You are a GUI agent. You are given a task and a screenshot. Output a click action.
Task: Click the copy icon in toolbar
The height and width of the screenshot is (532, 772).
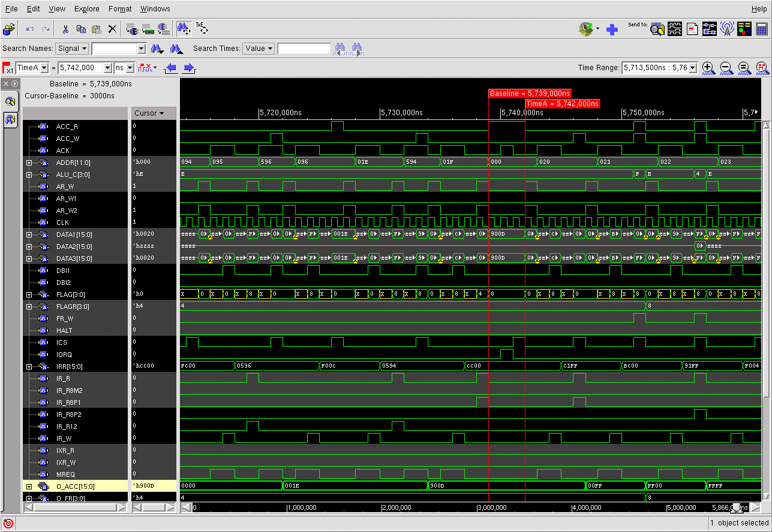81,29
